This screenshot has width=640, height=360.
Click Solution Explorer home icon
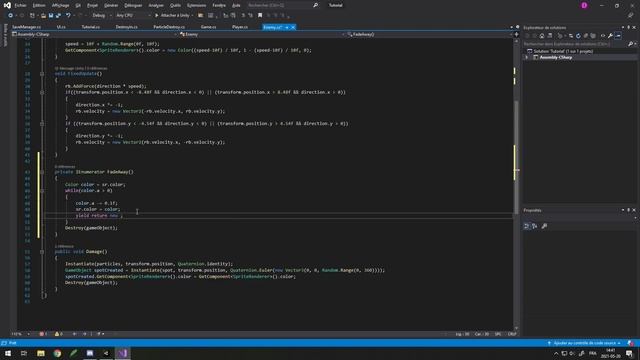click(542, 36)
